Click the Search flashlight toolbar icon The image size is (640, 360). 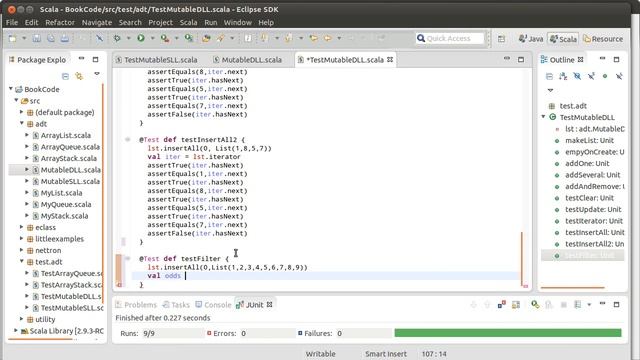(x=221, y=38)
